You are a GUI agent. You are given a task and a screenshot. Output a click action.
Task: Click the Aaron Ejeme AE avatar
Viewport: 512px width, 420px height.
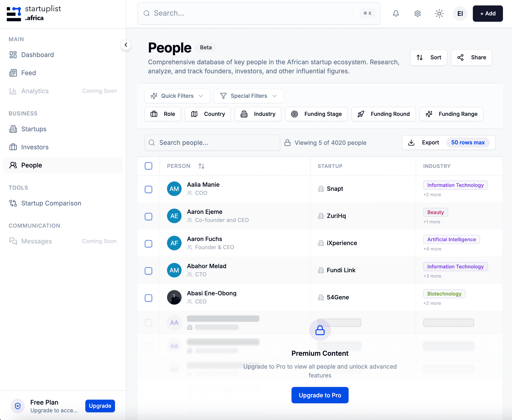[174, 216]
